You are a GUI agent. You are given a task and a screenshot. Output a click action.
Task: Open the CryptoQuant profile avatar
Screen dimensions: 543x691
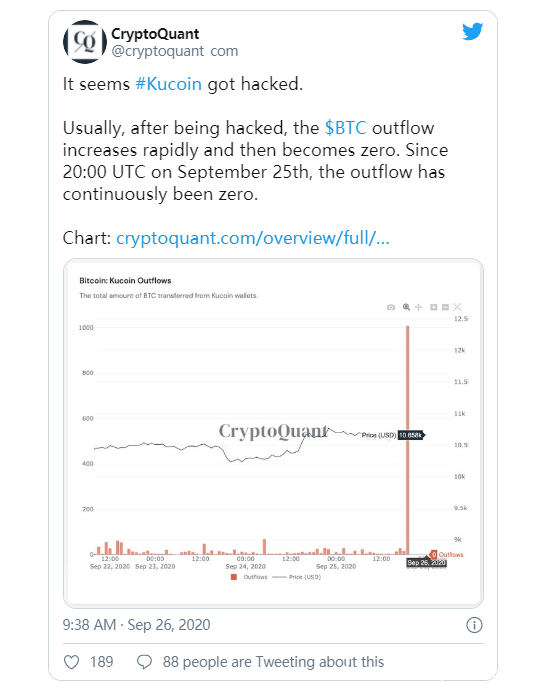(85, 41)
